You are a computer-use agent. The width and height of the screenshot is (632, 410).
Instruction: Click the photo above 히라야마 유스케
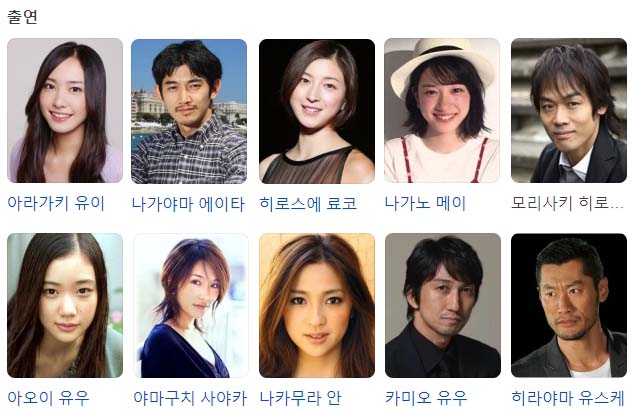(x=569, y=305)
